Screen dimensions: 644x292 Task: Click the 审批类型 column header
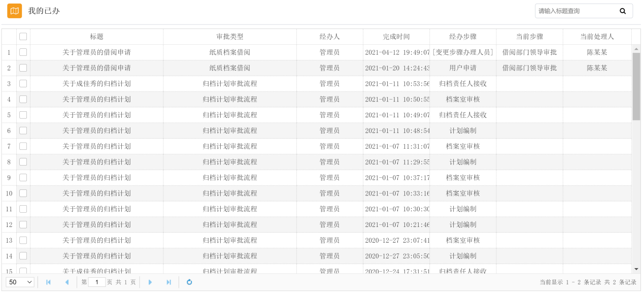[x=230, y=37]
